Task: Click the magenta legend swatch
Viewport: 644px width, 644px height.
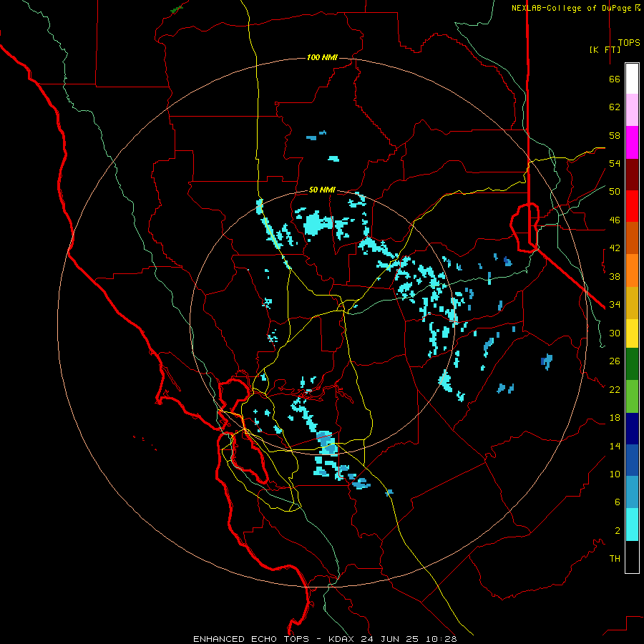Action: (632, 142)
